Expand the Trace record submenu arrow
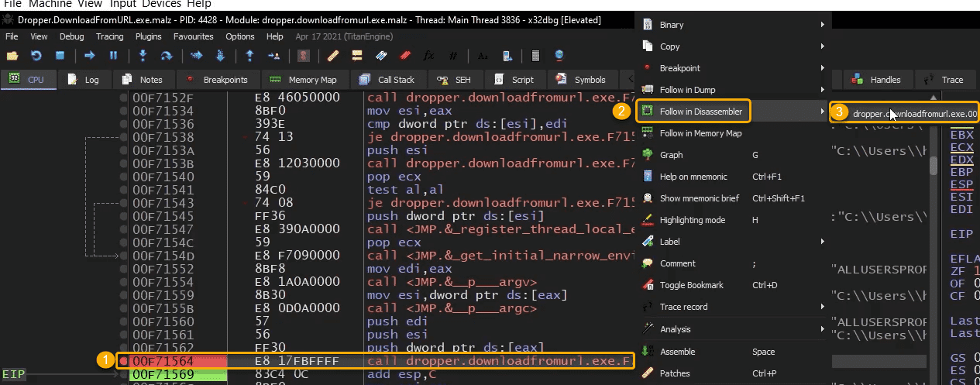 click(822, 307)
